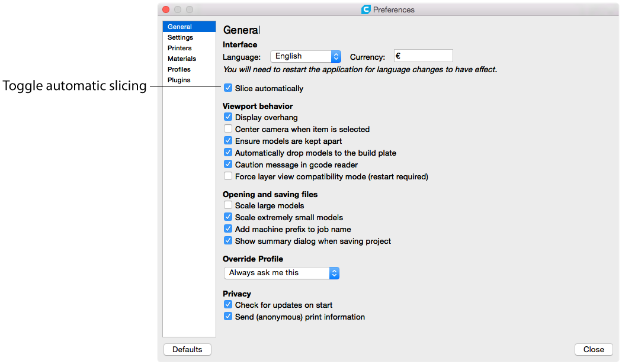Open the Settings preferences page
Viewport: 622px width, 364px height.
coord(189,37)
